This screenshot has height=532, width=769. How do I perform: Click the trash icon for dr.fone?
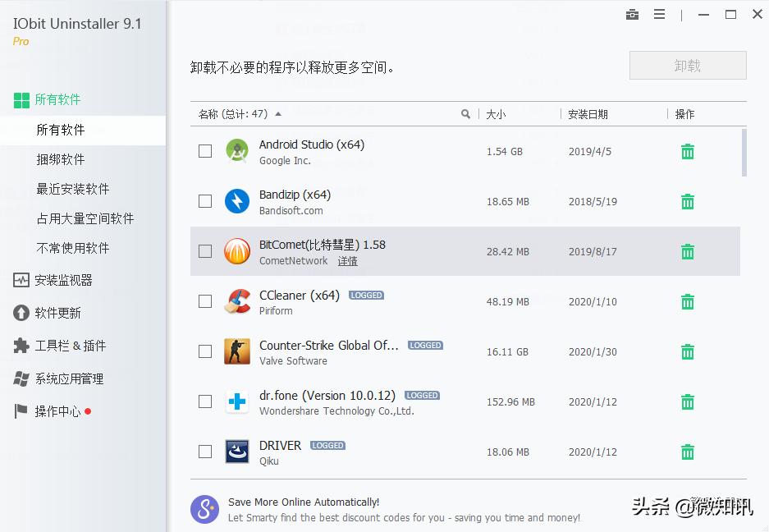(688, 402)
